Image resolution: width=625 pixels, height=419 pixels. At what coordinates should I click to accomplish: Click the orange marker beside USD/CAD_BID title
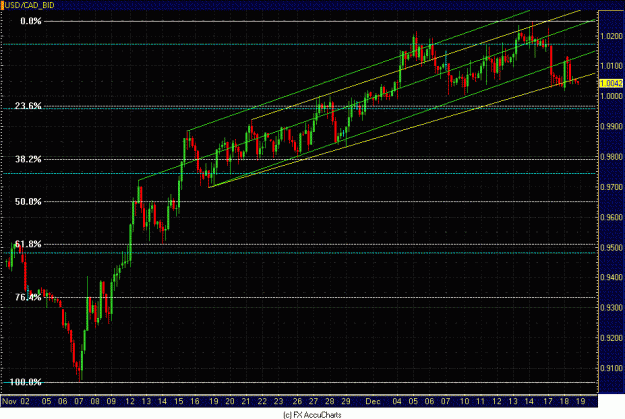tap(2, 5)
